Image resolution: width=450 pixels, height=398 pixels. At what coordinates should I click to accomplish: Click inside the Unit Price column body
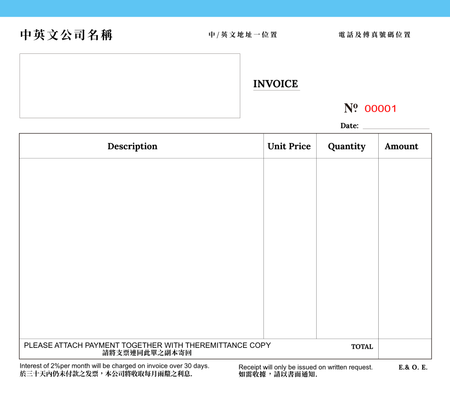click(x=290, y=248)
